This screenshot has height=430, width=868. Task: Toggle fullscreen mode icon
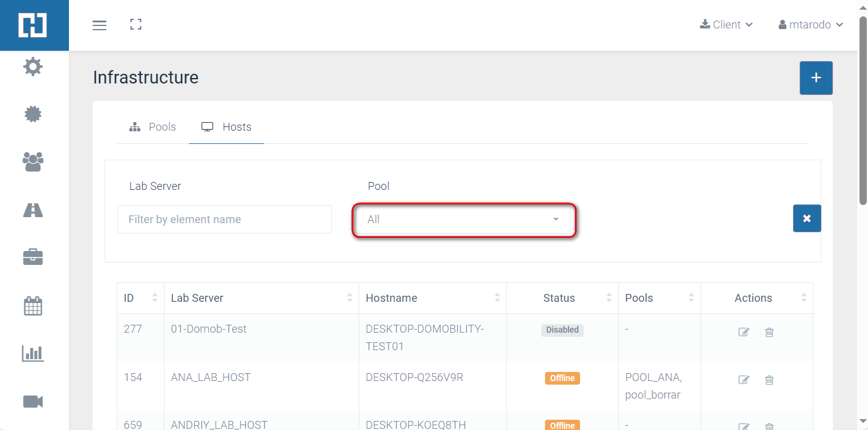tap(136, 25)
